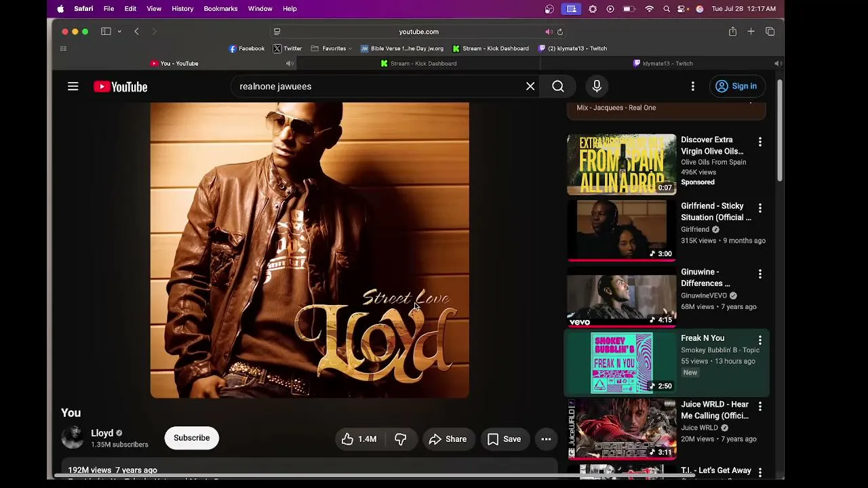Toggle Safari sidebar
The height and width of the screenshot is (488, 868).
tap(106, 31)
